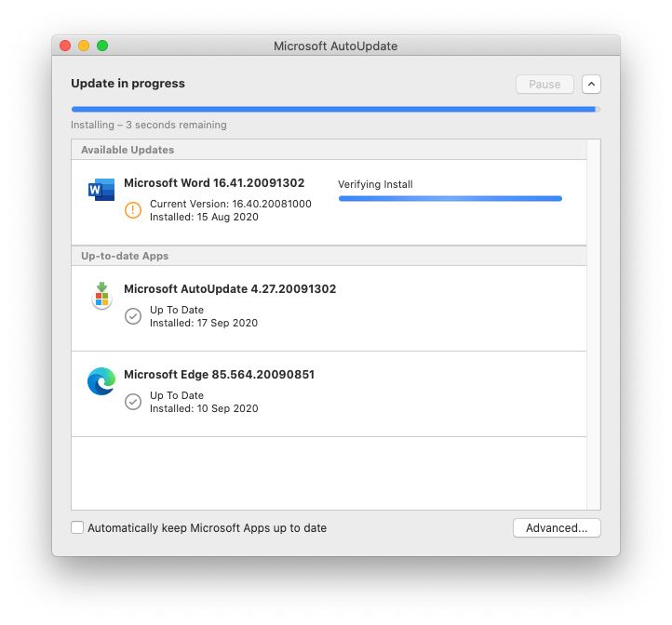Click the Microsoft AutoUpdate app icon

[102, 296]
